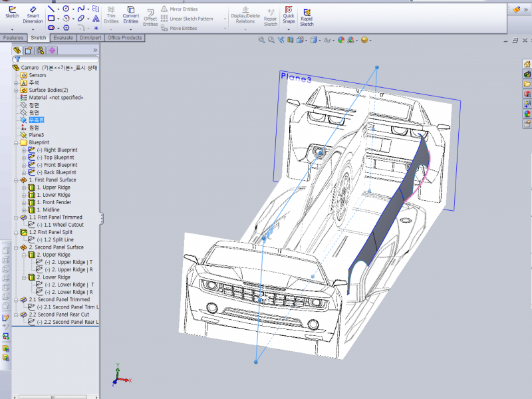Open the PropertyManager tab icon

tap(28, 50)
